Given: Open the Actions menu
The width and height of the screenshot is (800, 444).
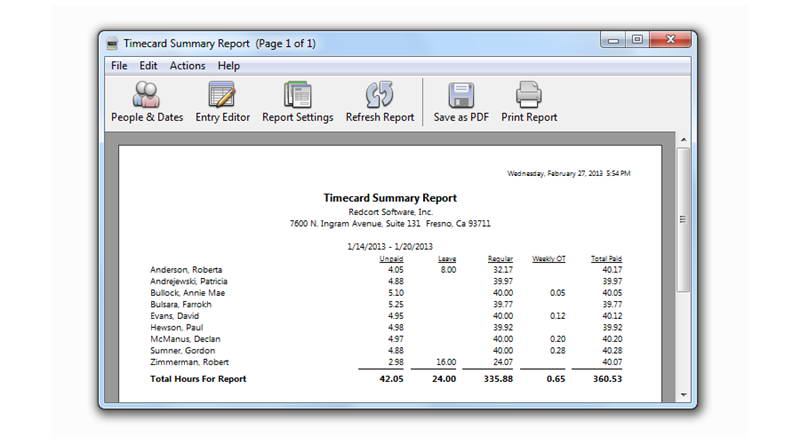Looking at the screenshot, I should pos(187,66).
